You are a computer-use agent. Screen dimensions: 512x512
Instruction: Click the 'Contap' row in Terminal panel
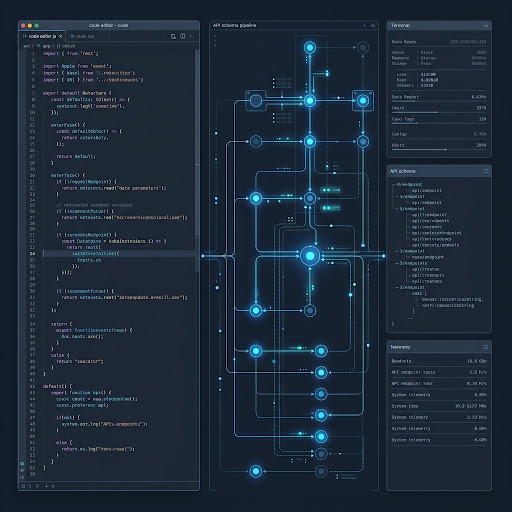pyautogui.click(x=439, y=134)
